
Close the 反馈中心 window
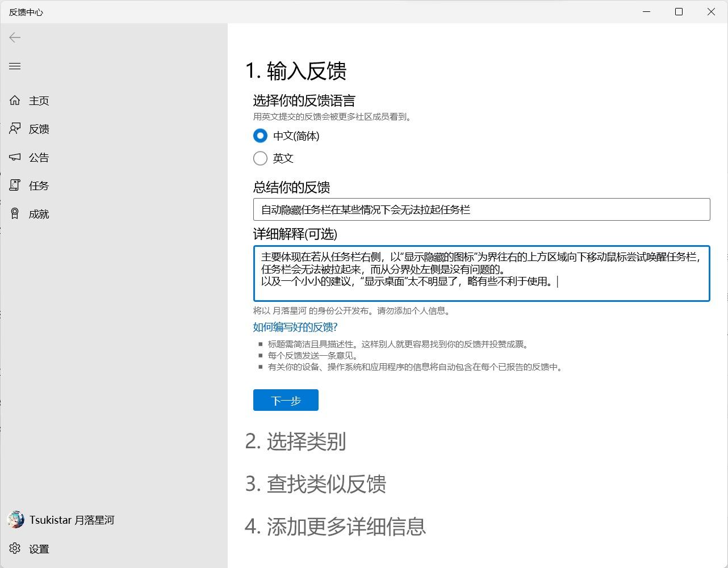[711, 11]
